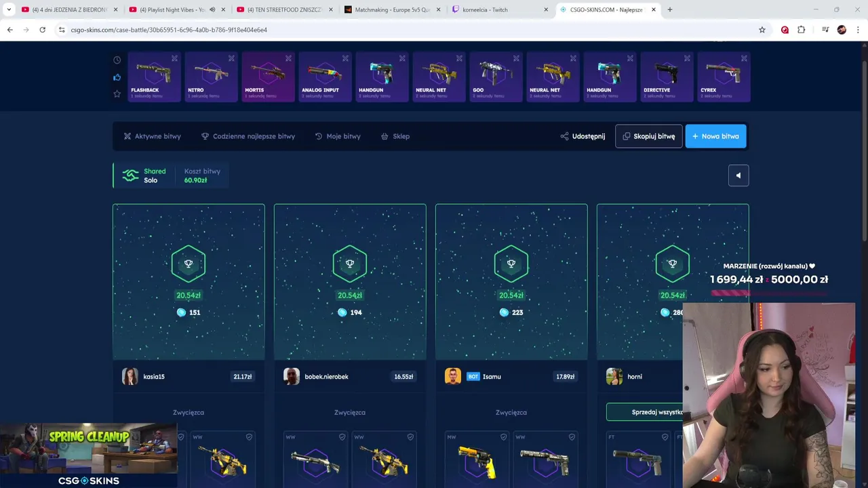
Task: Click the BOT badge next to Isamu
Action: point(473,377)
